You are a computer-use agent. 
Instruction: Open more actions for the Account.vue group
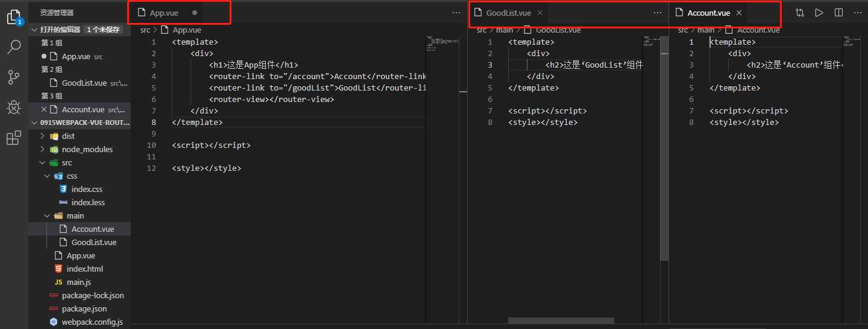tap(858, 13)
